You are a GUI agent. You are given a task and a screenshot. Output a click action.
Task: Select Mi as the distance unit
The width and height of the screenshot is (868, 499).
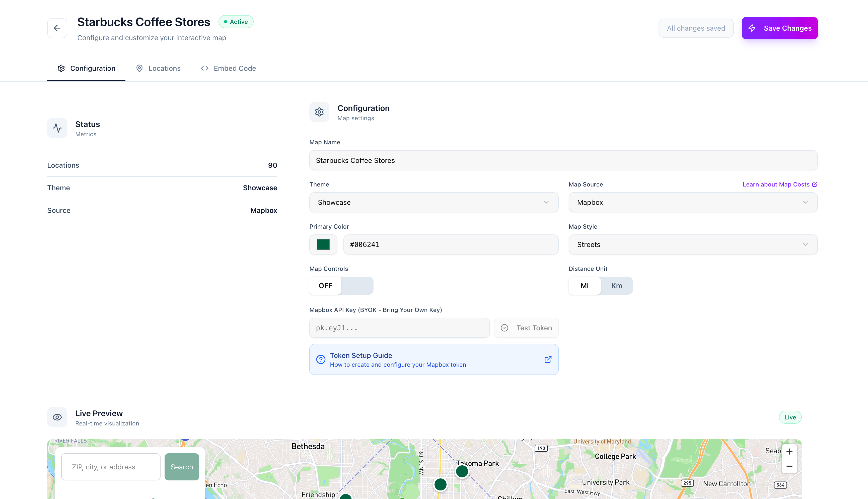[584, 285]
